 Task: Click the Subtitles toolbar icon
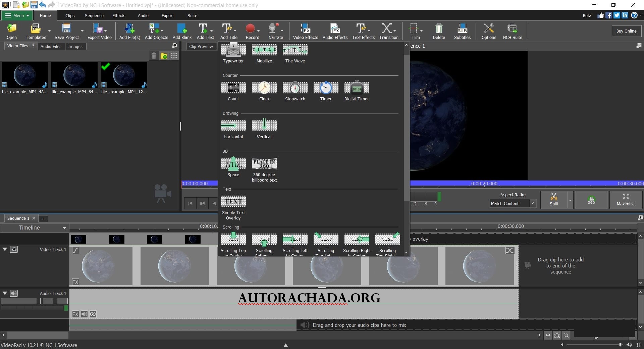tap(462, 31)
